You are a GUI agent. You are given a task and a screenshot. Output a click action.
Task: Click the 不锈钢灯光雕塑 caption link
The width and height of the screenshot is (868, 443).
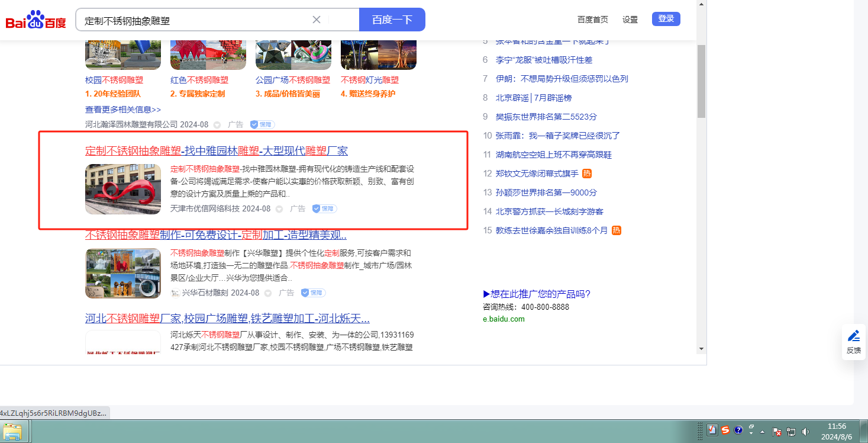point(370,80)
